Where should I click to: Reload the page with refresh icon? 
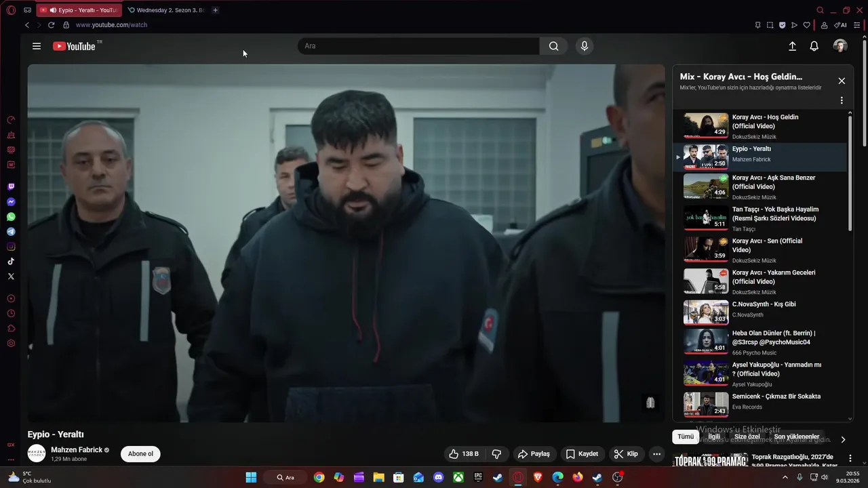click(51, 25)
